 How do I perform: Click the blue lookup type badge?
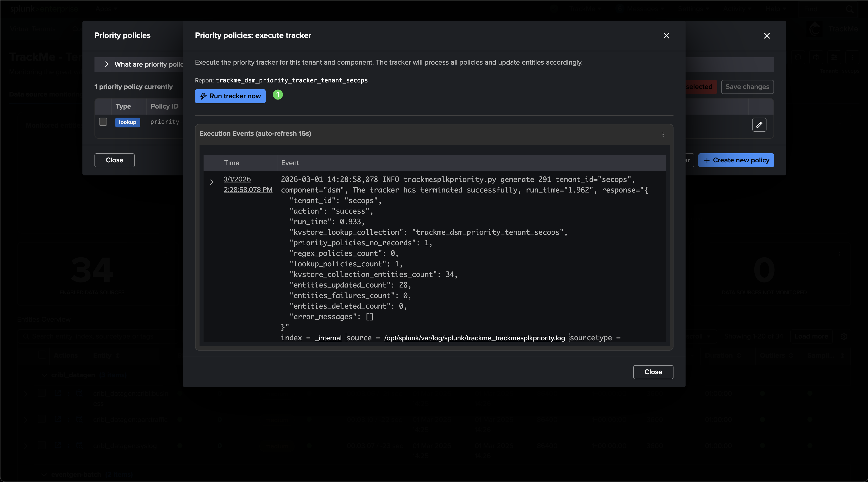point(127,122)
